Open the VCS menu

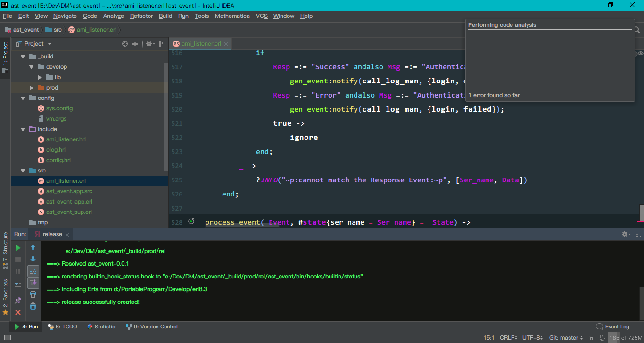pos(262,16)
